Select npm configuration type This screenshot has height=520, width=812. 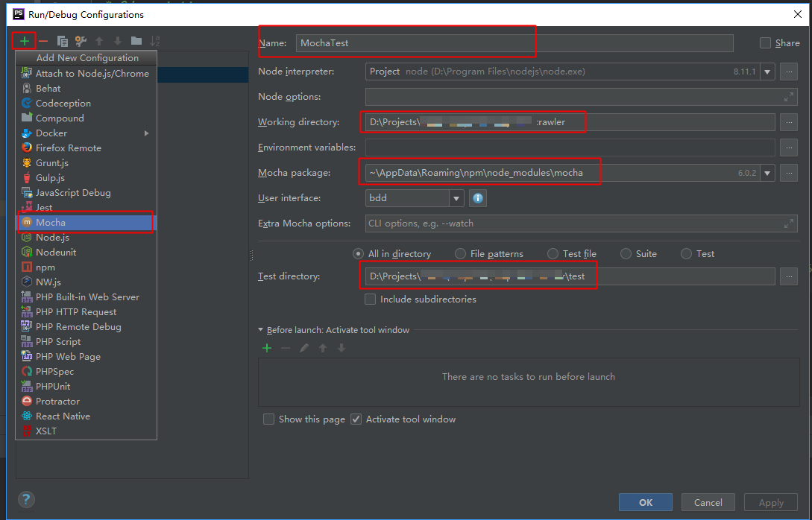86,267
